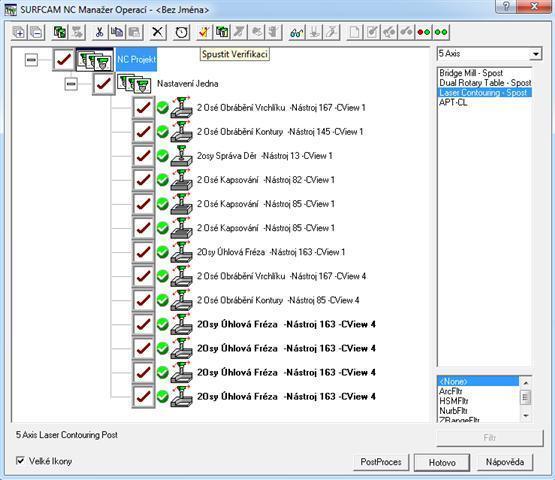The image size is (555, 480).
Task: Click the green machine icon after collapse-all
Action: coord(60,32)
